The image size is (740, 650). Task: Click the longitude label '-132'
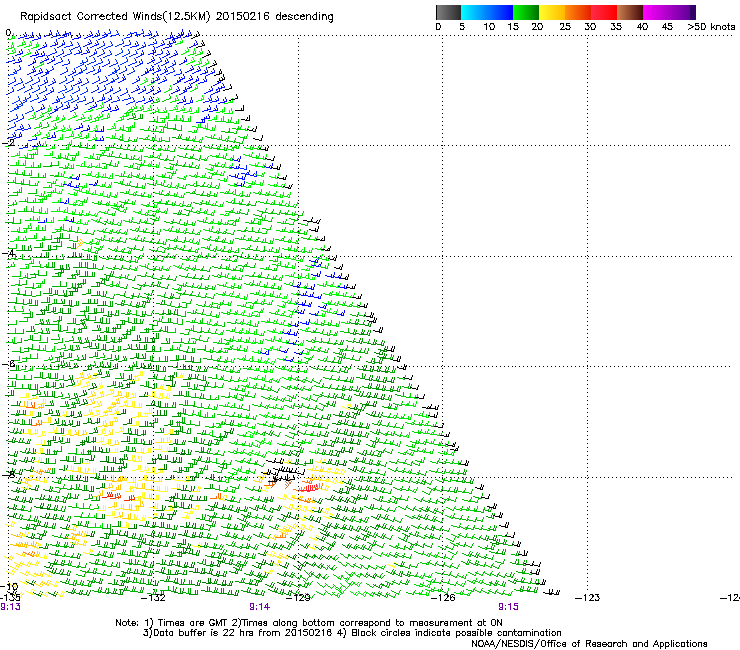[154, 598]
